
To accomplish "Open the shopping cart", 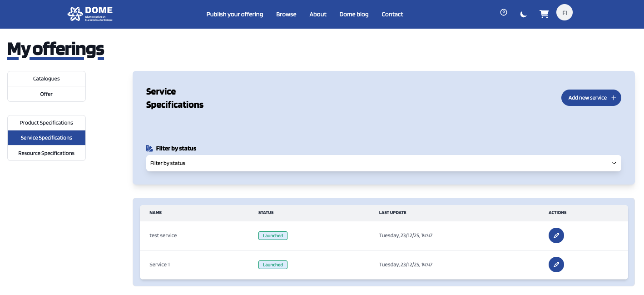I will [544, 14].
